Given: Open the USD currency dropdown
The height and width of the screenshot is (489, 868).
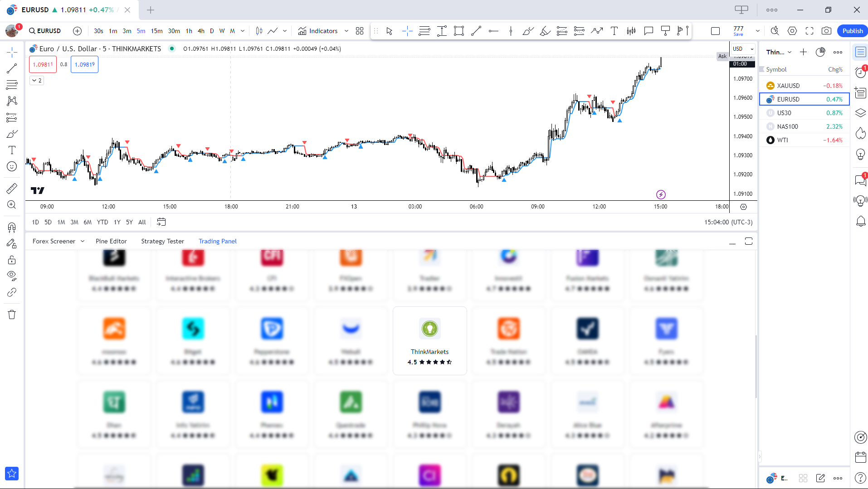Looking at the screenshot, I should 743,49.
